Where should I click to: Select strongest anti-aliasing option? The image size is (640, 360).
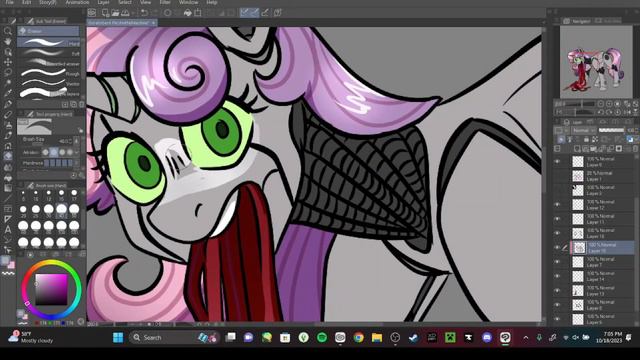coord(70,152)
